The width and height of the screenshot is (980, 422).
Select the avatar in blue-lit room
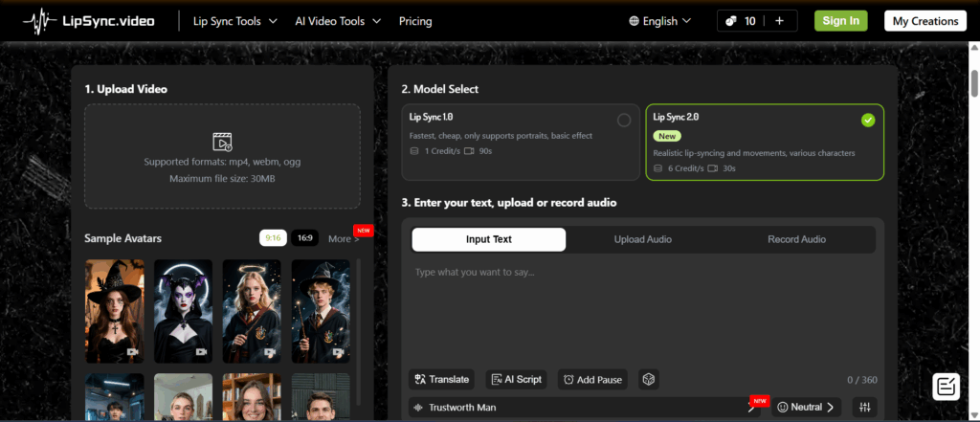point(115,397)
